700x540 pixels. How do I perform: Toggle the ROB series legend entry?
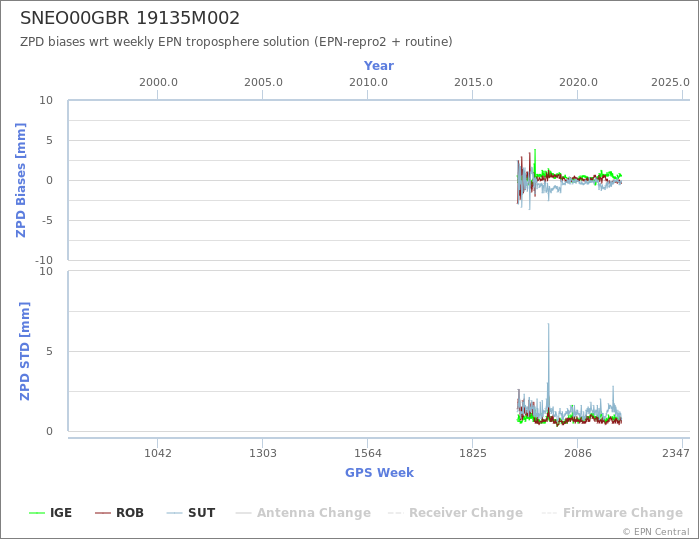pyautogui.click(x=120, y=513)
